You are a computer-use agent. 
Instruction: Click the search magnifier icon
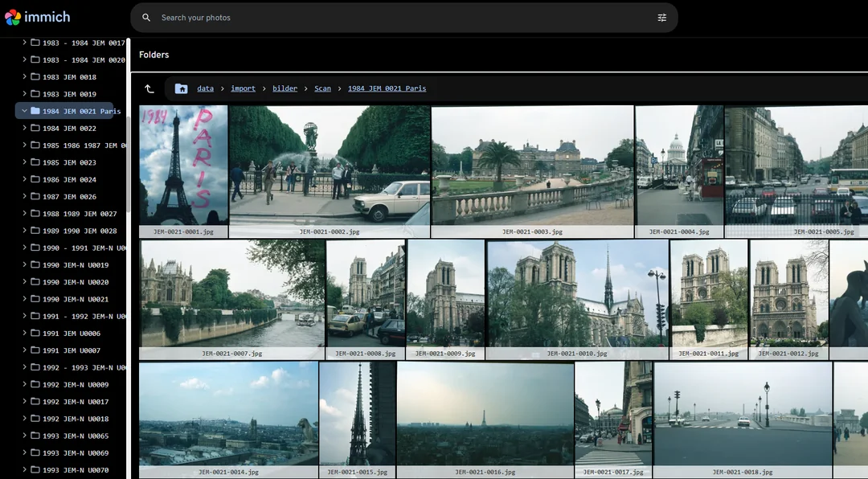146,18
